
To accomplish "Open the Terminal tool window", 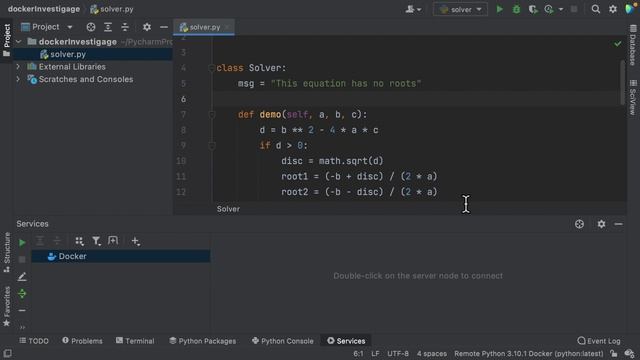I will (x=135, y=341).
